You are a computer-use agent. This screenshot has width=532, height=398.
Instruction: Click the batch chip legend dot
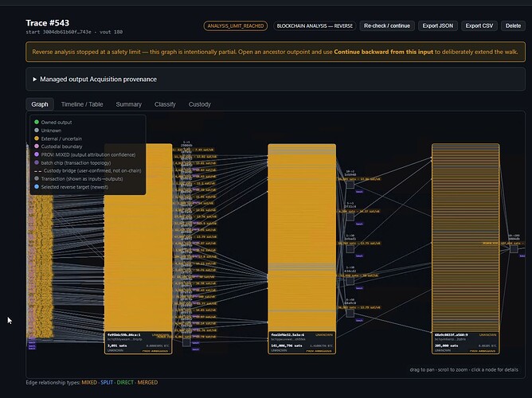click(37, 162)
